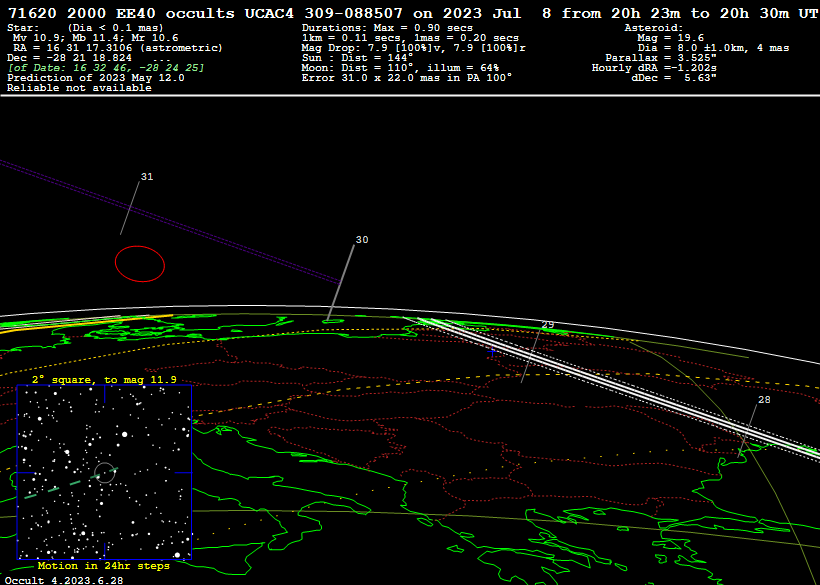Screen dimensions: 820x585
Task: Click the star 'Dia < 0.1 mas' text
Action: (116, 28)
